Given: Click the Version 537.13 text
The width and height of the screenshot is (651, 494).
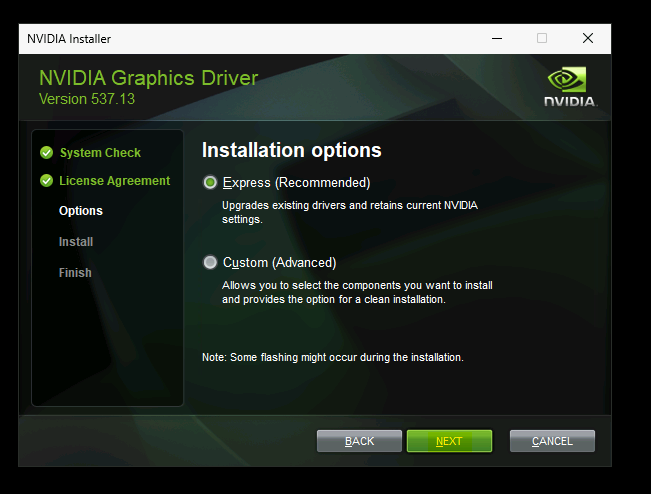Looking at the screenshot, I should pos(87,99).
